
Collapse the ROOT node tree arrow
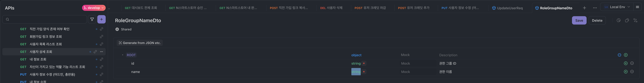click(x=123, y=55)
